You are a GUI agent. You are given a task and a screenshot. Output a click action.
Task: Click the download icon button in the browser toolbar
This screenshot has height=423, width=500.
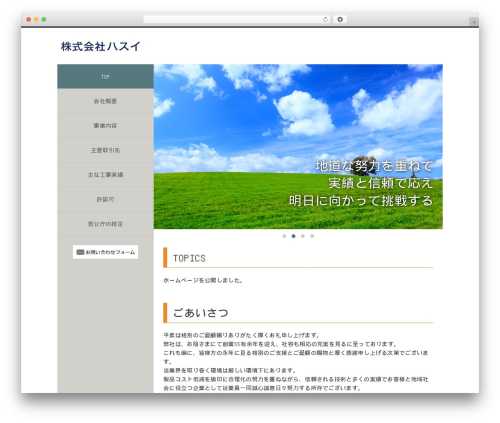pos(340,19)
